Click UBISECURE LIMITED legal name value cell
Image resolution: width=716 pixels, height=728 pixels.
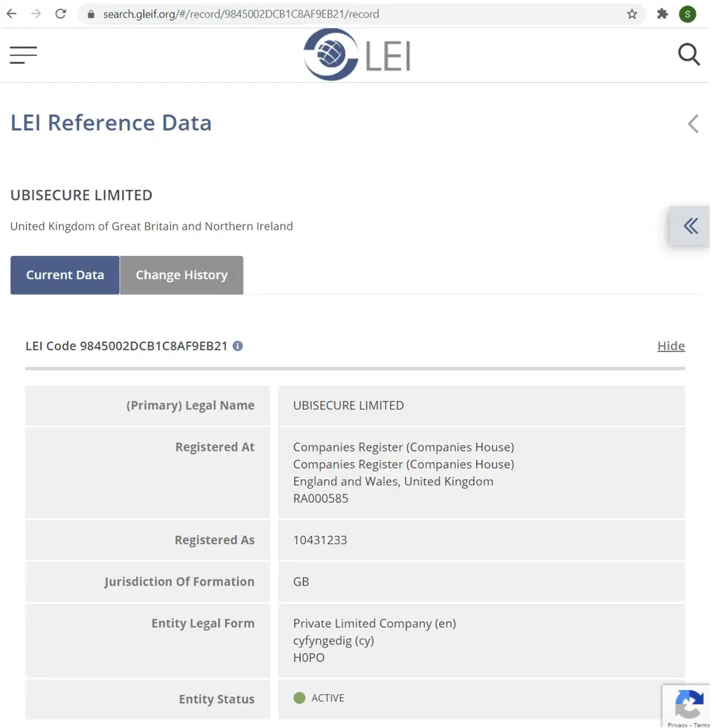pos(482,405)
